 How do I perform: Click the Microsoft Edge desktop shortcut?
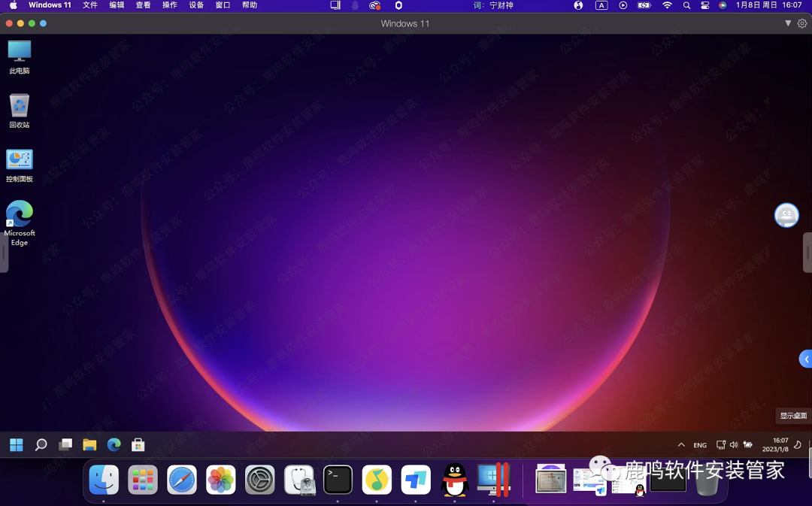tap(20, 223)
